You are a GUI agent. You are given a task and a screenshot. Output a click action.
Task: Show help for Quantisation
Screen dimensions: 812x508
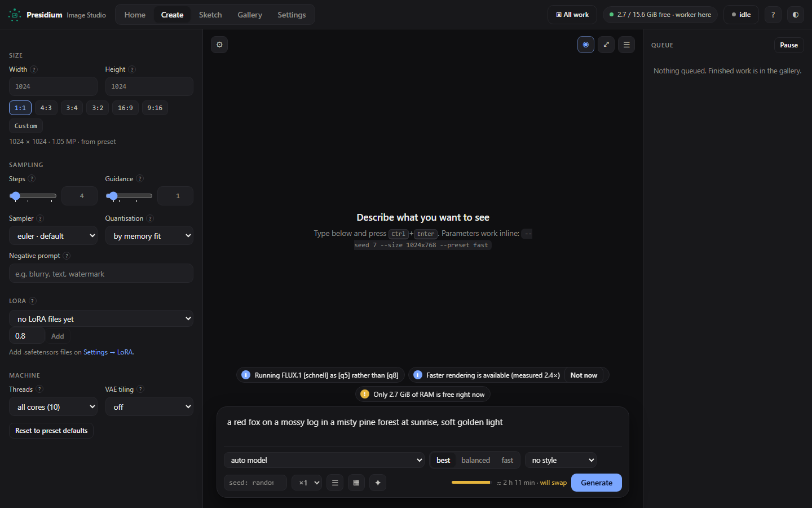150,218
